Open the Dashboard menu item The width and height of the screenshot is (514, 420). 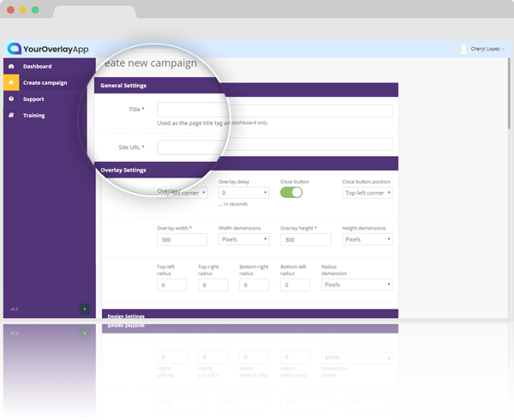click(x=38, y=67)
